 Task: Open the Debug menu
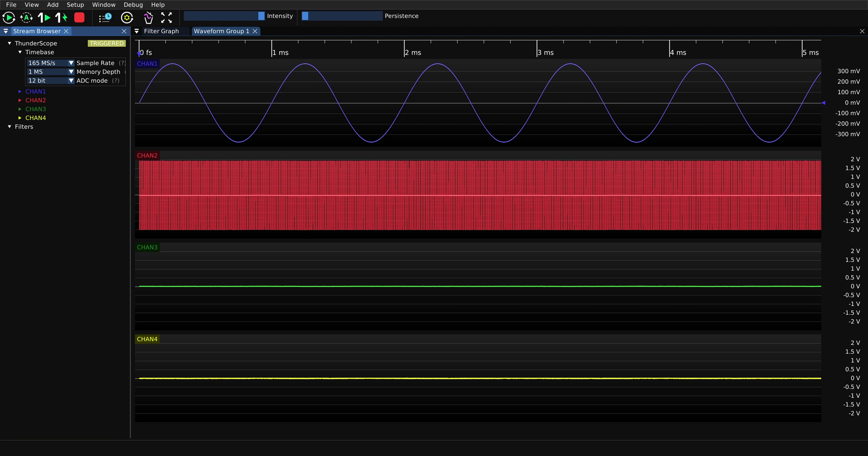133,5
